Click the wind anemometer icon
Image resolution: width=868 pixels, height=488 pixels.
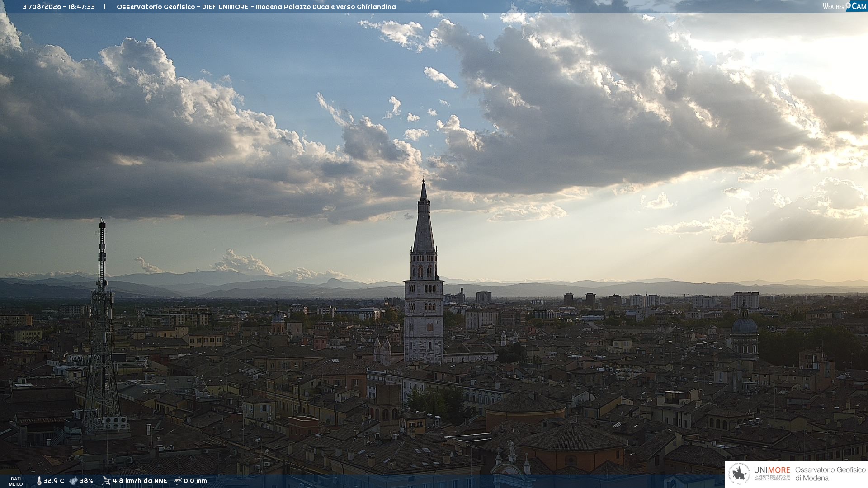coord(106,481)
